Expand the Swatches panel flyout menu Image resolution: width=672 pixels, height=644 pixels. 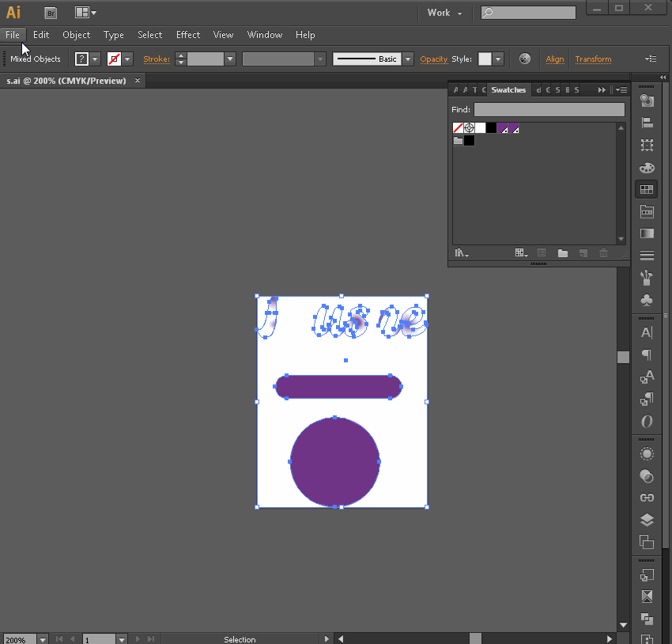pos(622,90)
